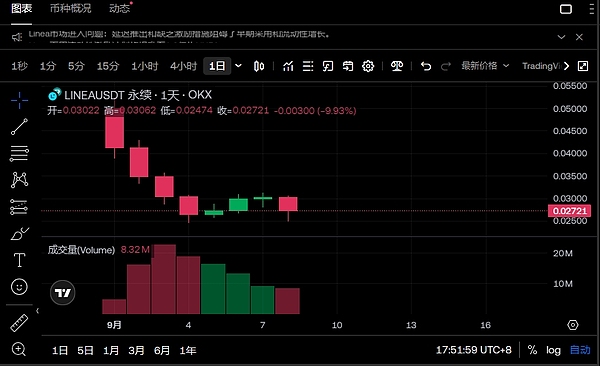The image size is (600, 366).
Task: Select the text annotation tool
Action: coord(19,260)
